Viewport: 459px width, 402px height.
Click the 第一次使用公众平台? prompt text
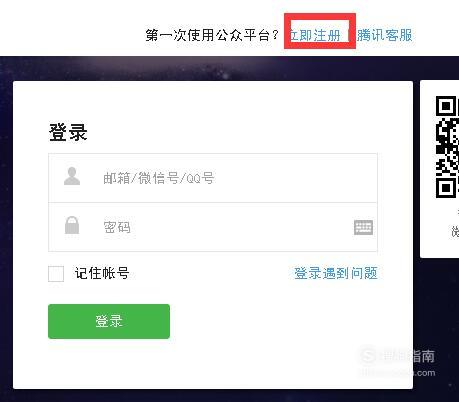[x=212, y=35]
